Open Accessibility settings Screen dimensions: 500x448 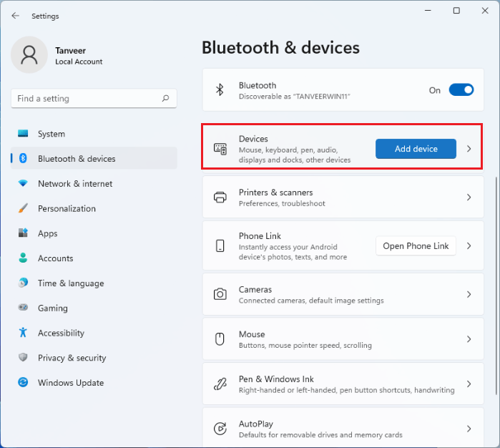pos(94,333)
